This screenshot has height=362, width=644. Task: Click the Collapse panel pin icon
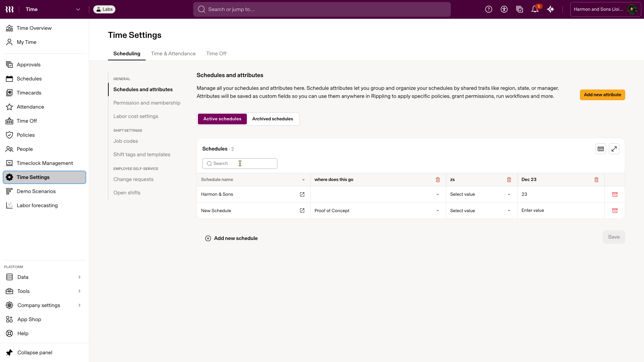[x=9, y=353]
